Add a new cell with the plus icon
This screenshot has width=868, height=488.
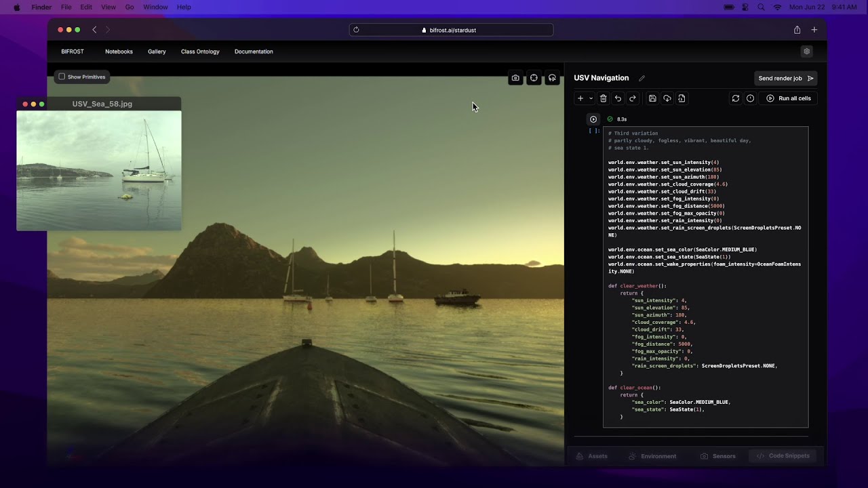point(580,98)
